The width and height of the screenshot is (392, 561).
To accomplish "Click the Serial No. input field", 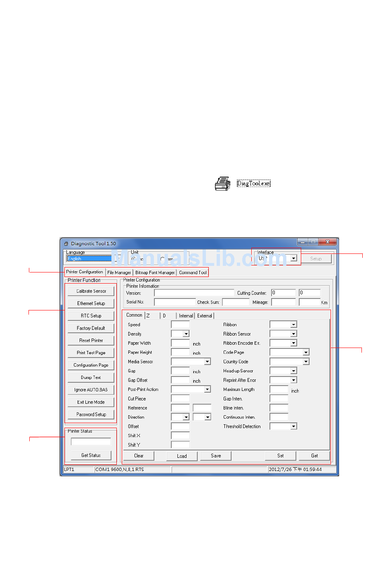I will (175, 302).
